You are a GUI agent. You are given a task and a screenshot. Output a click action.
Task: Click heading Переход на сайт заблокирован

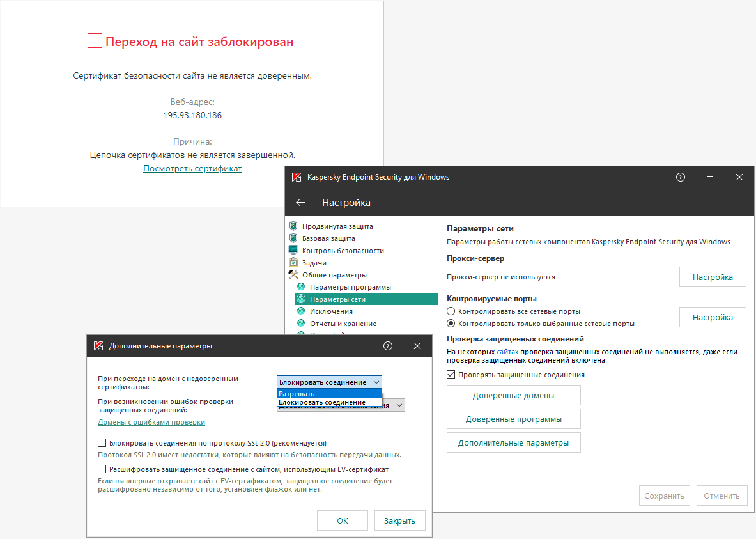point(199,42)
